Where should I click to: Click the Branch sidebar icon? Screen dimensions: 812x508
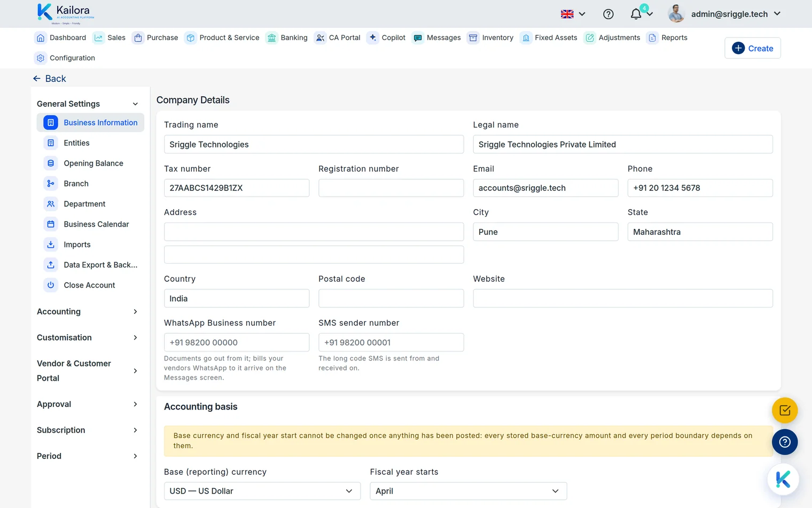tap(51, 184)
